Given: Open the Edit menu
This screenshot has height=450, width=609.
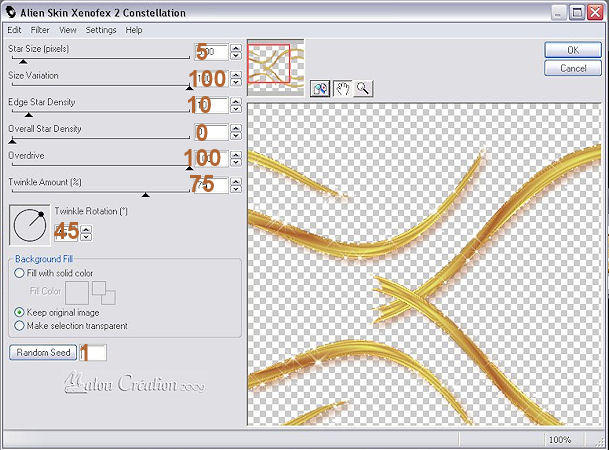Looking at the screenshot, I should [x=15, y=30].
